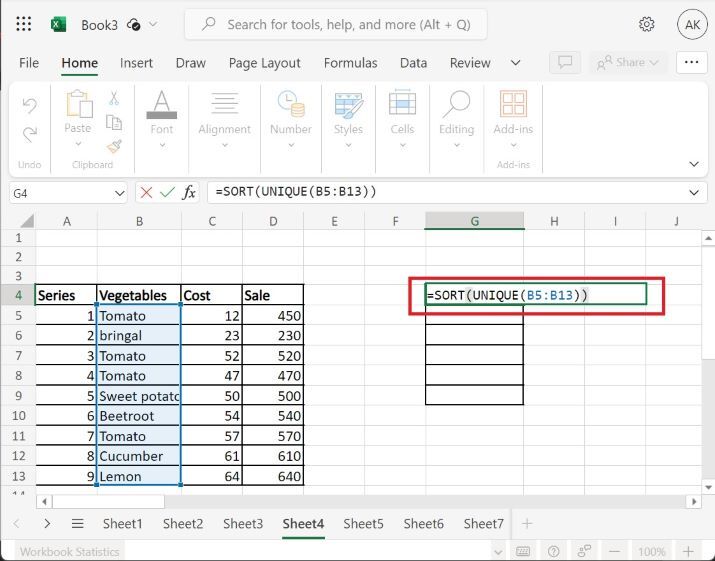
Task: Open the Add-ins icon
Action: pos(513,104)
